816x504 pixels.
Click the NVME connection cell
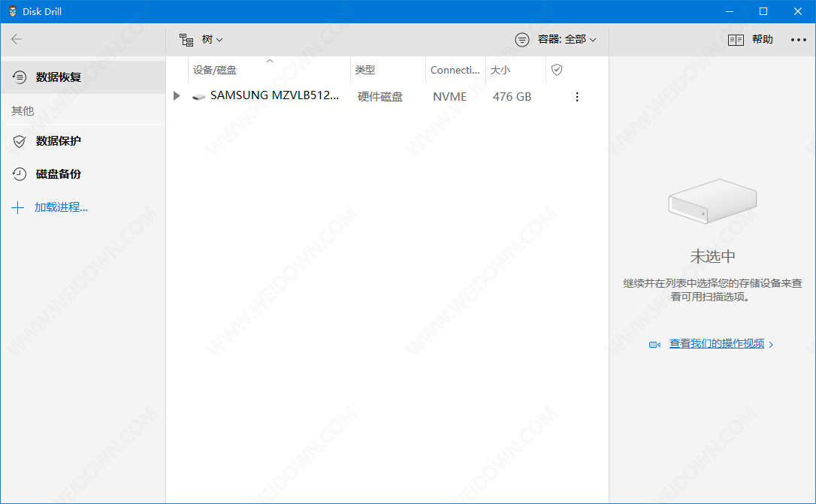[x=449, y=97]
